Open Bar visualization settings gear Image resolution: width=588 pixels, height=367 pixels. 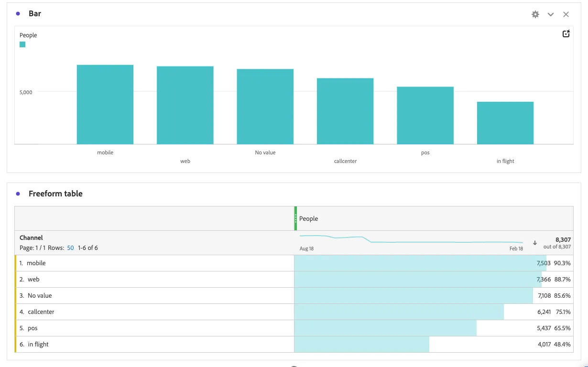click(535, 14)
